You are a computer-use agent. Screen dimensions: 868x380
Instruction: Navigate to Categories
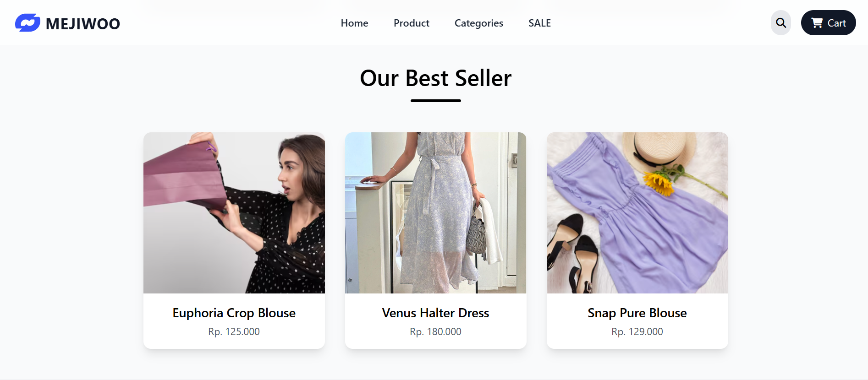point(478,23)
